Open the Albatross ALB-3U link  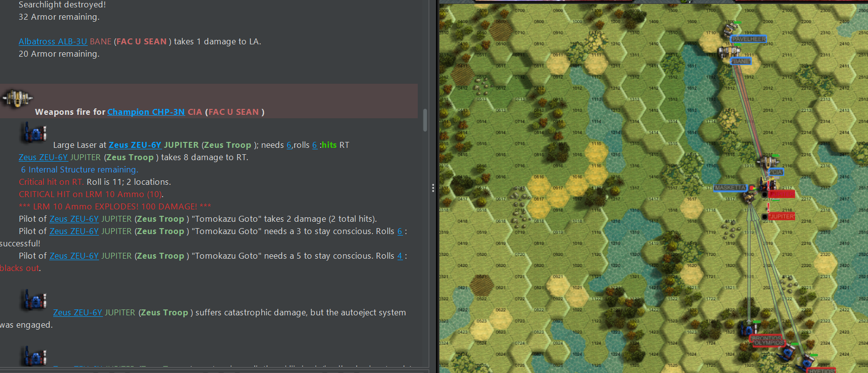coord(53,41)
